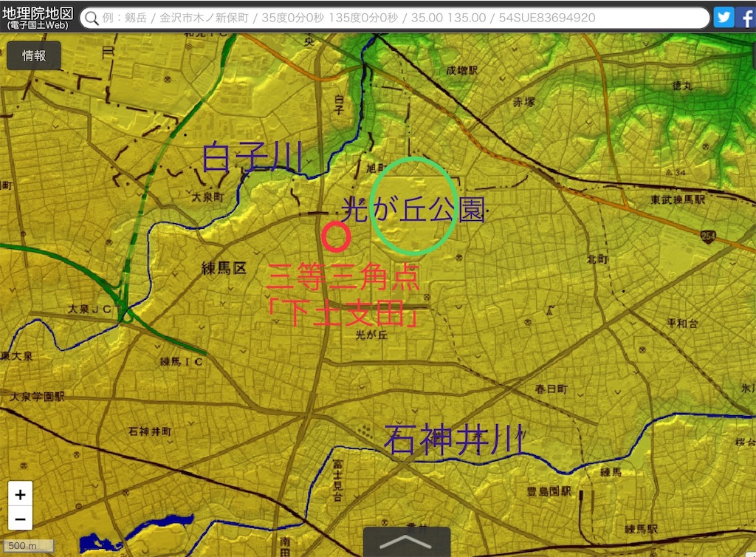This screenshot has width=756, height=557.
Task: Click the 豊島園駅 station label
Action: tap(549, 491)
